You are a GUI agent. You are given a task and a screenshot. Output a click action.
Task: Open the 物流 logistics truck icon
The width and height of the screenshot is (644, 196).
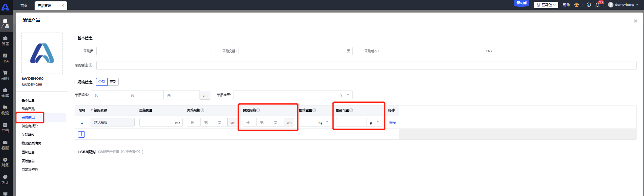pyautogui.click(x=5, y=110)
